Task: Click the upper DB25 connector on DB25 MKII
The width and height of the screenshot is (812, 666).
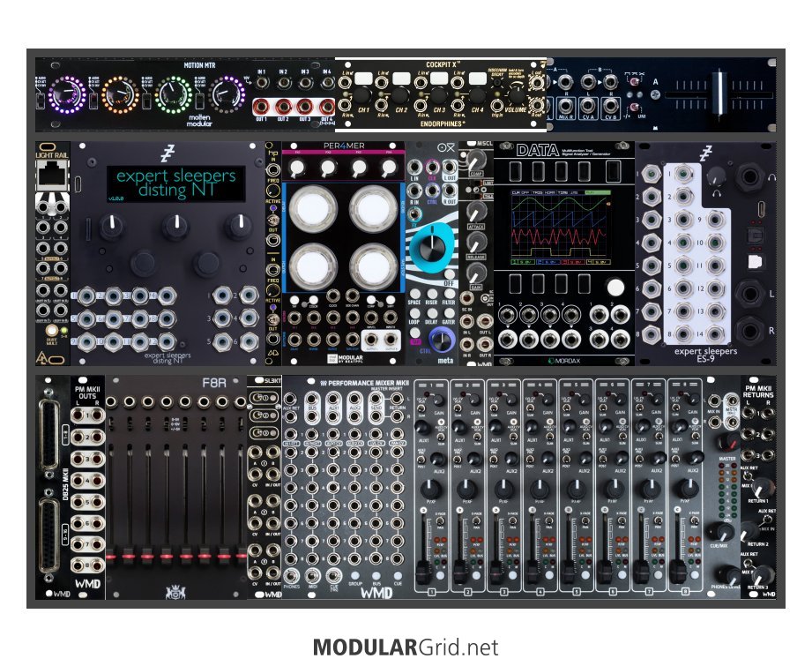Action: click(x=48, y=434)
